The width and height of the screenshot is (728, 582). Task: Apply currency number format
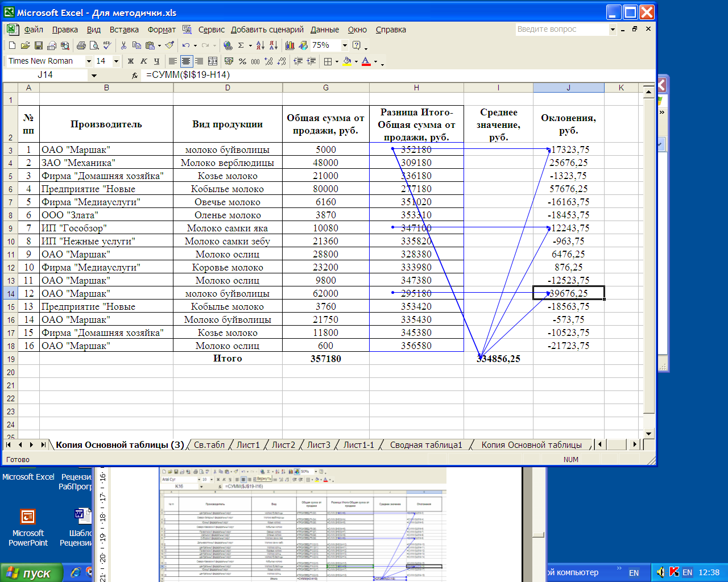click(x=229, y=61)
